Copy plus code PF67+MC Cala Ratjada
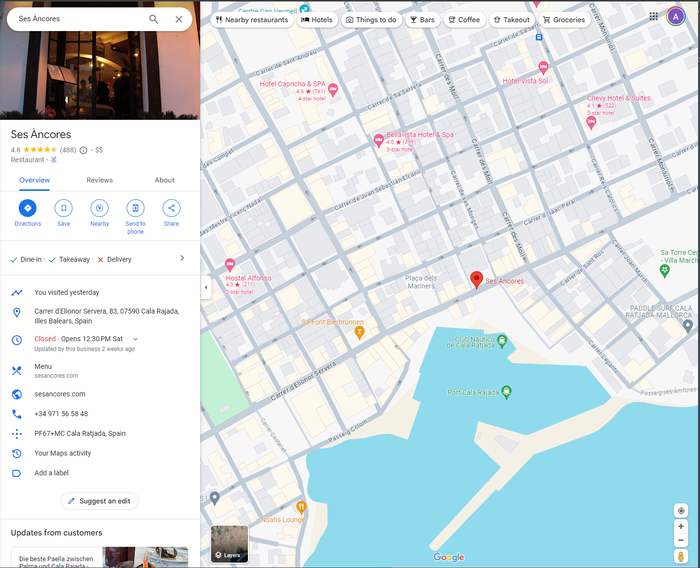The height and width of the screenshot is (568, 700). 80,433
